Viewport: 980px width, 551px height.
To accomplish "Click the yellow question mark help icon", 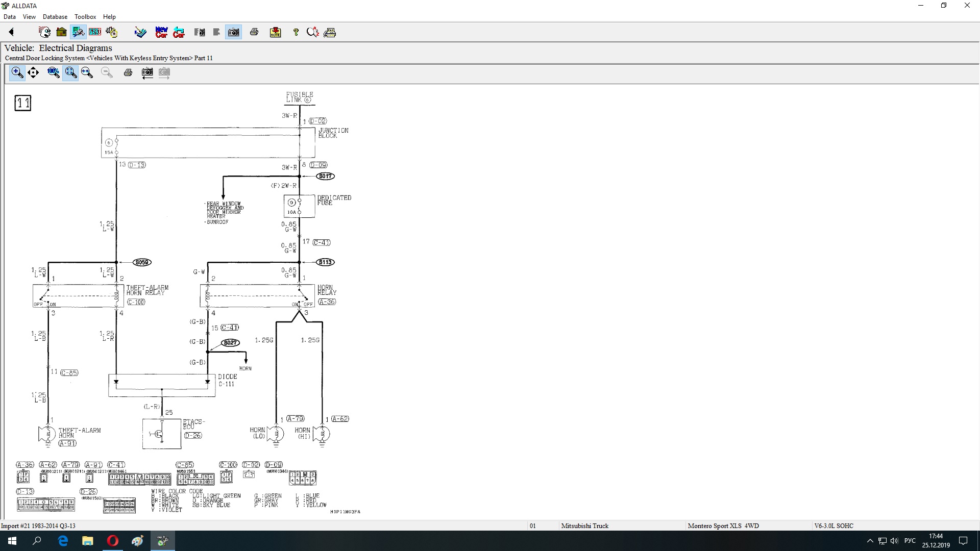I will pyautogui.click(x=296, y=32).
